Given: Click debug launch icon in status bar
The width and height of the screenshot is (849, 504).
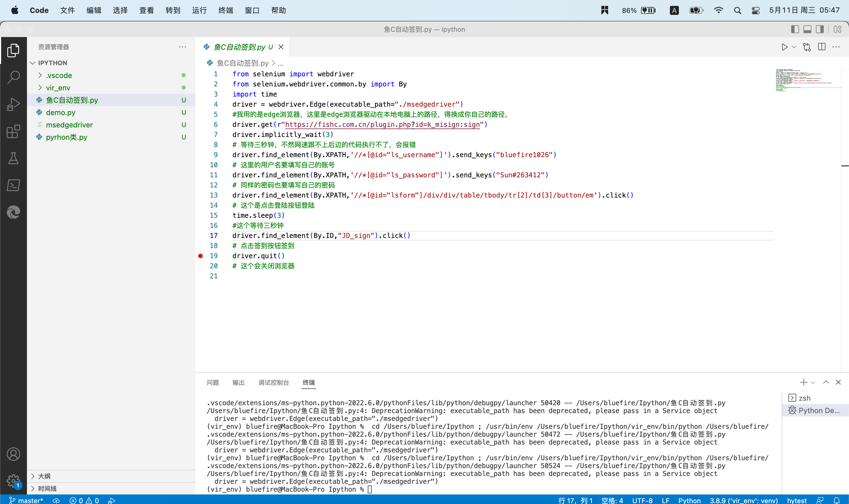Looking at the screenshot, I should 111,500.
